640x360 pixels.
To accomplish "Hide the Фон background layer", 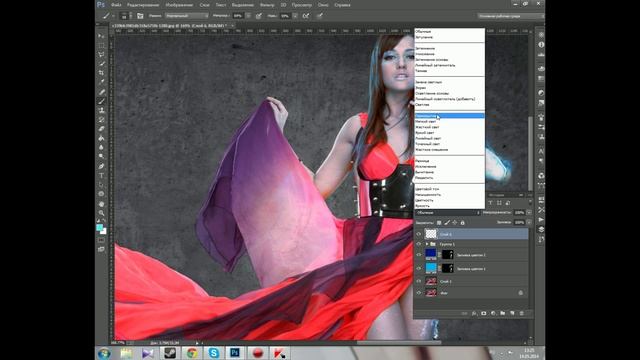I will click(x=419, y=293).
